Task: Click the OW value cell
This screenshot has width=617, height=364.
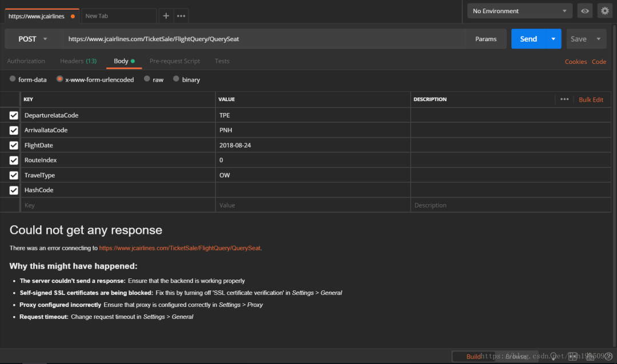Action: click(313, 175)
